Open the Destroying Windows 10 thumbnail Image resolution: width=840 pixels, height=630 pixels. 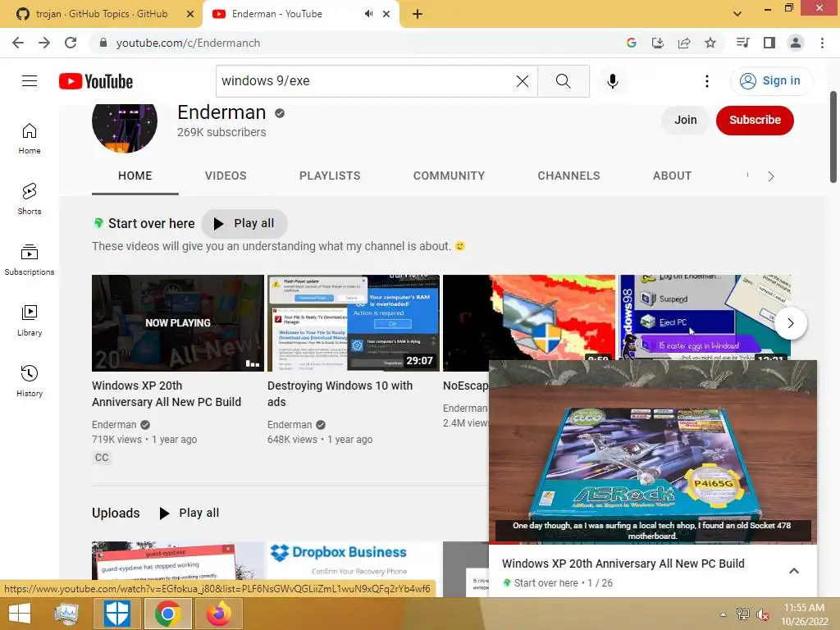pyautogui.click(x=354, y=323)
